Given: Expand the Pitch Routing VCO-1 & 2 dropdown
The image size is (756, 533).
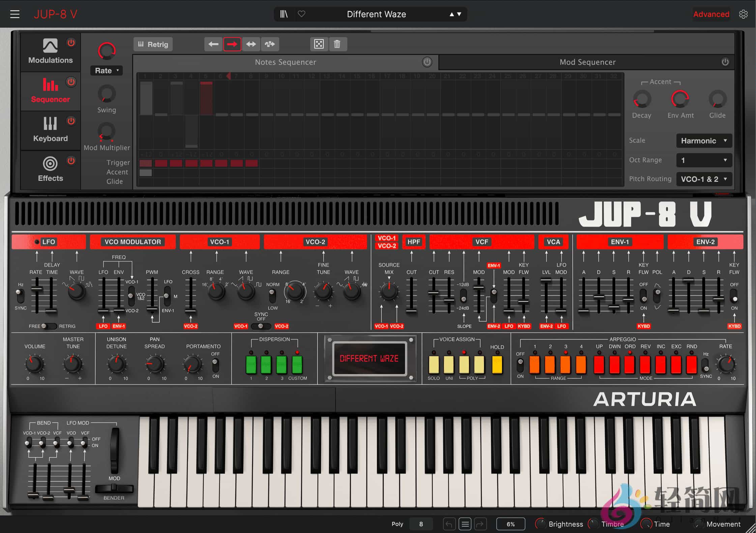Looking at the screenshot, I should click(704, 179).
